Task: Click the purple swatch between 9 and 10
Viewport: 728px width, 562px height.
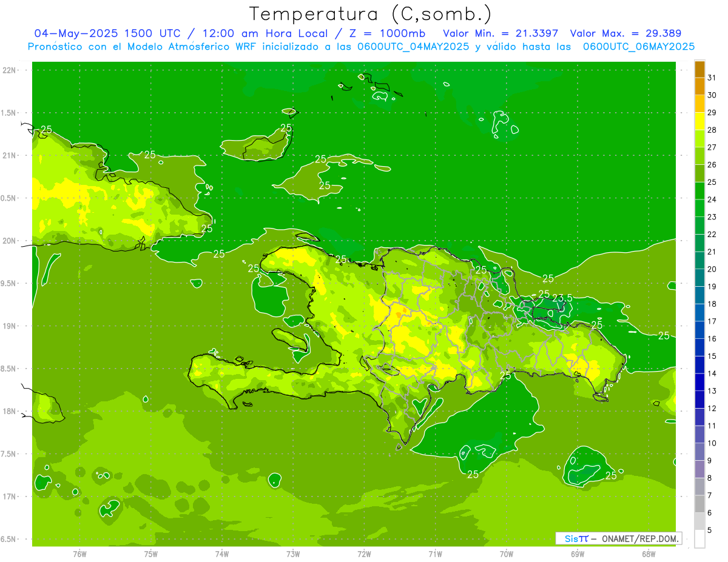Action: click(x=699, y=452)
